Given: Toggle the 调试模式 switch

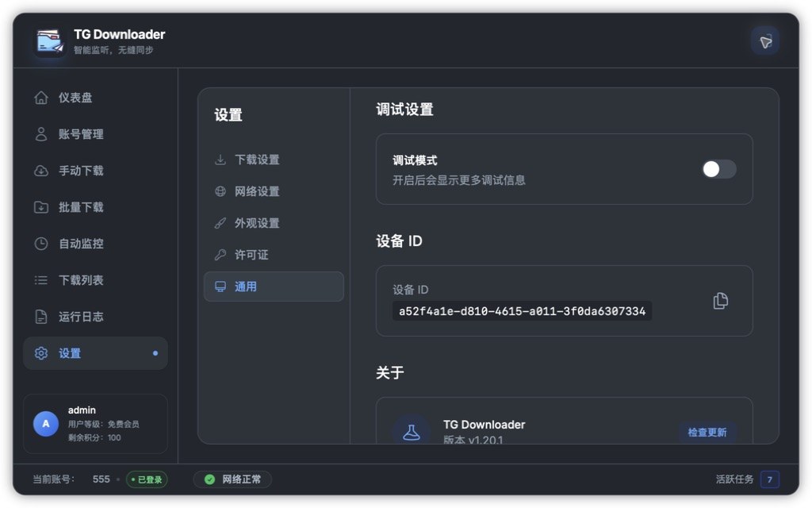Looking at the screenshot, I should (718, 169).
